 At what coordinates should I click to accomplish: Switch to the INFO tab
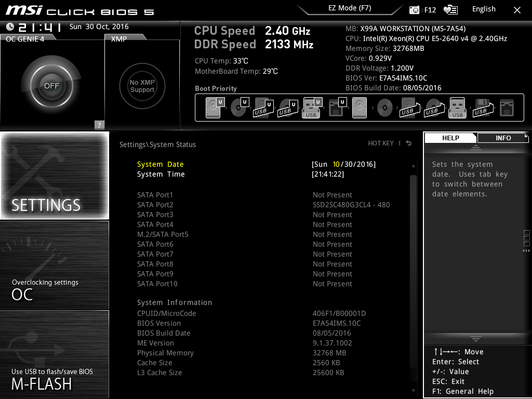coord(503,138)
